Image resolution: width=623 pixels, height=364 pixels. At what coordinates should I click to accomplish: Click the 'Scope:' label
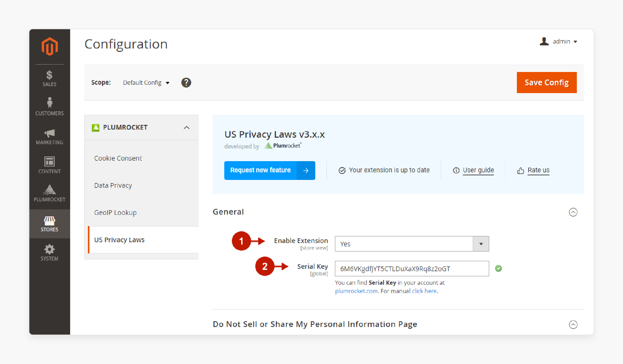[x=101, y=83]
